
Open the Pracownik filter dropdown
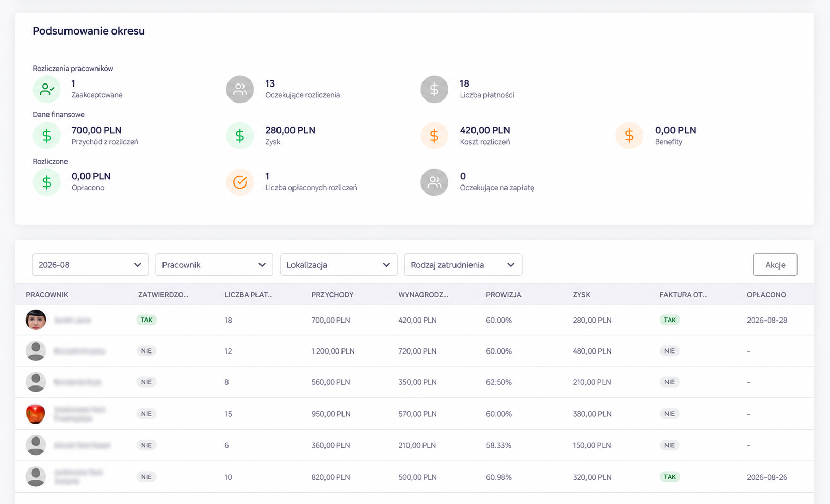[x=214, y=264]
